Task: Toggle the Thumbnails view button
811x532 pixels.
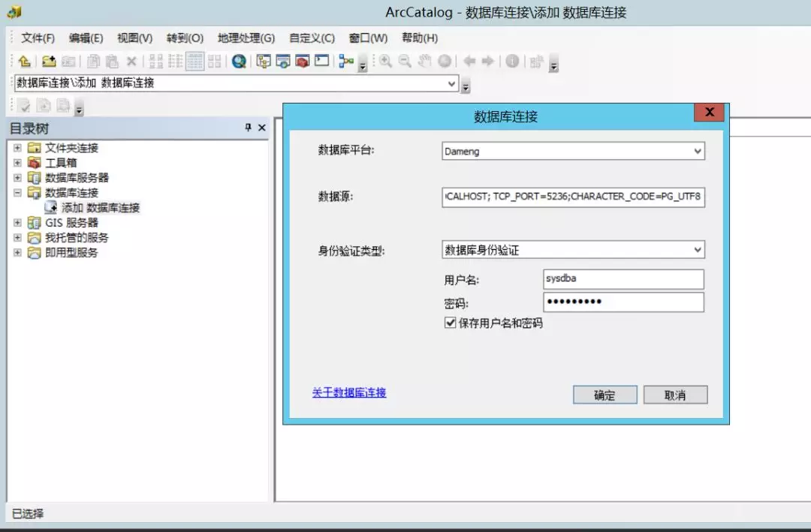Action: click(214, 62)
